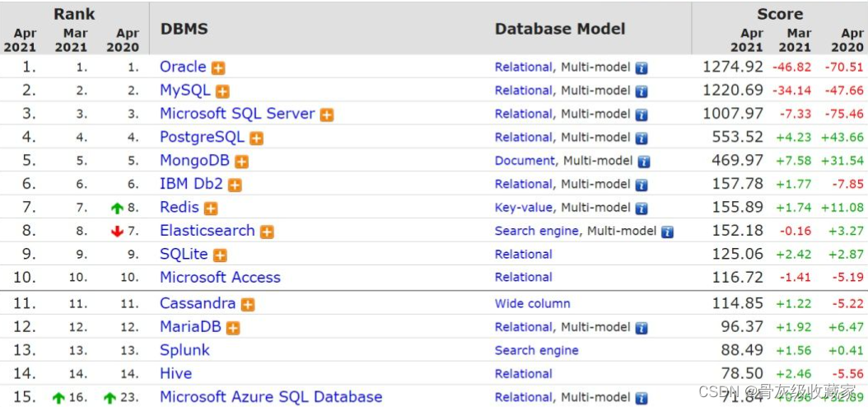
Task: Click Search engine link in Splunk row
Action: click(536, 350)
